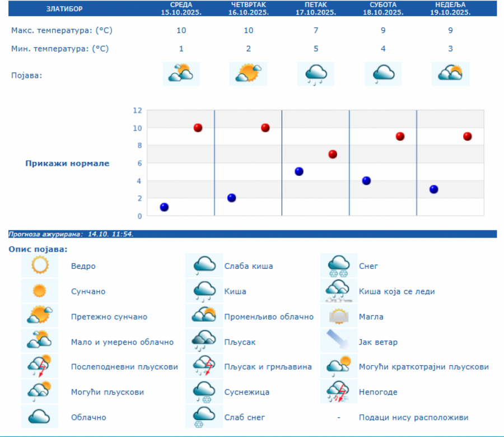Select the ПЕТАК 17.10.2025 column header
Image resolution: width=504 pixels, height=437 pixels.
pos(315,8)
